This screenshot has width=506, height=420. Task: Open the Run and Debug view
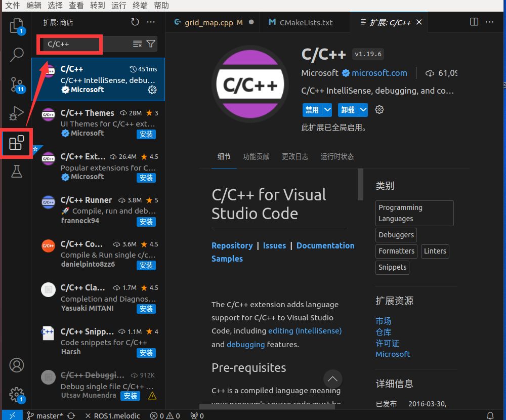point(17,113)
